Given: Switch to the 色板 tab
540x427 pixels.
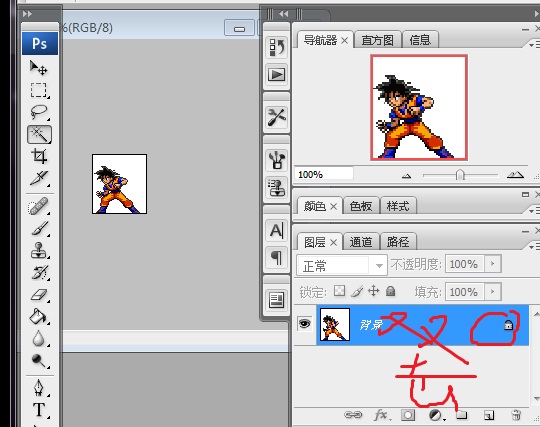Looking at the screenshot, I should click(x=361, y=206).
